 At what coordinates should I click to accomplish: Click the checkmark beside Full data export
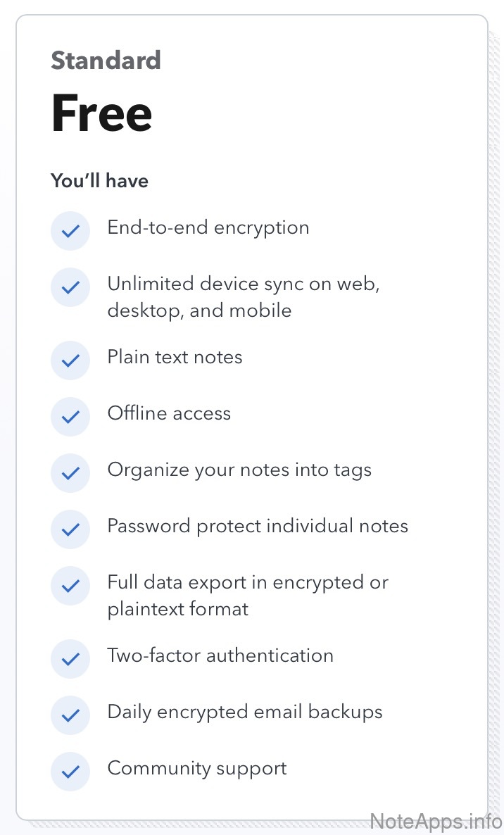pyautogui.click(x=70, y=586)
